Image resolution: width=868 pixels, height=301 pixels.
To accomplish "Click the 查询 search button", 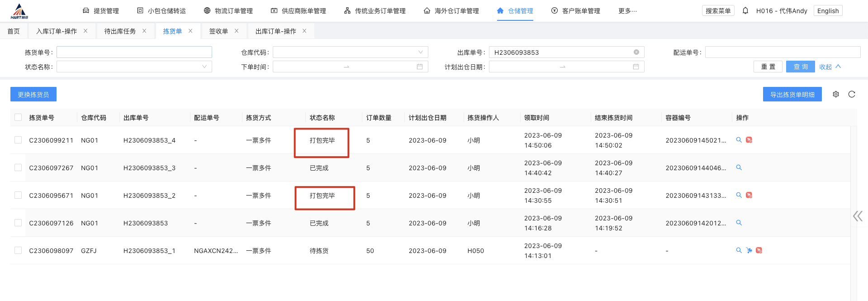I will click(800, 67).
